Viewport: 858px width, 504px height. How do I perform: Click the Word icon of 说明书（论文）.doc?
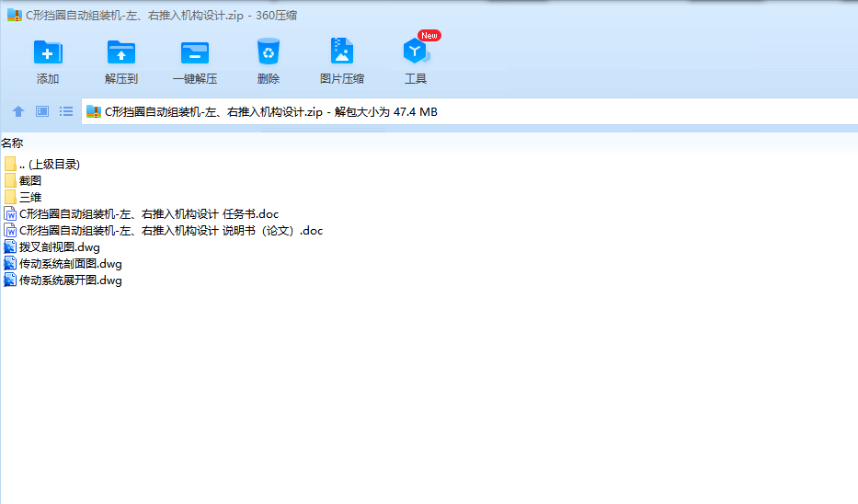pos(10,230)
